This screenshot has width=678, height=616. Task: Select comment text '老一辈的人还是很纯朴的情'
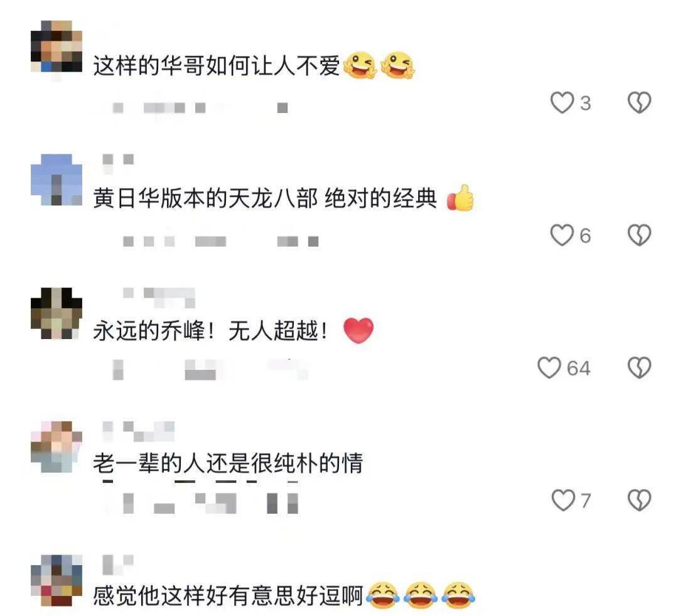(228, 463)
